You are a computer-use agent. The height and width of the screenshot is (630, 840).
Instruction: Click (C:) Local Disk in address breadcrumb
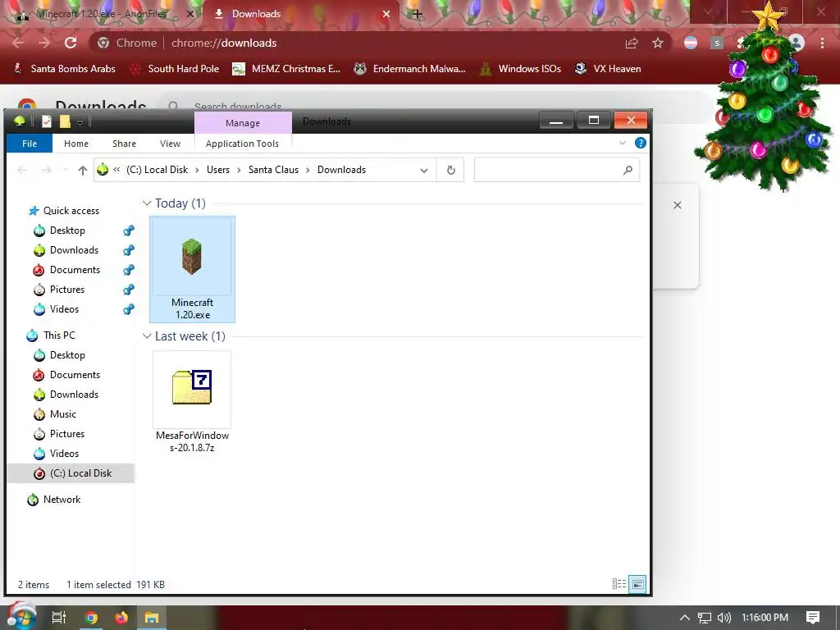pos(157,170)
